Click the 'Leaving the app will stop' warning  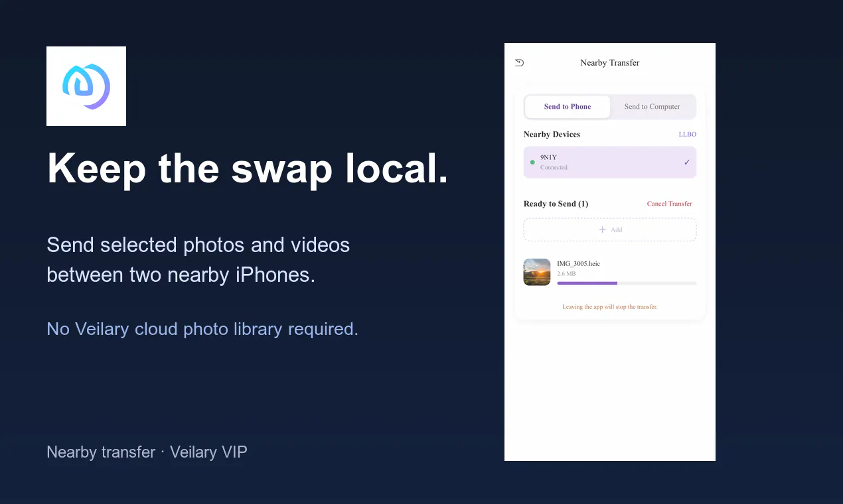610,307
